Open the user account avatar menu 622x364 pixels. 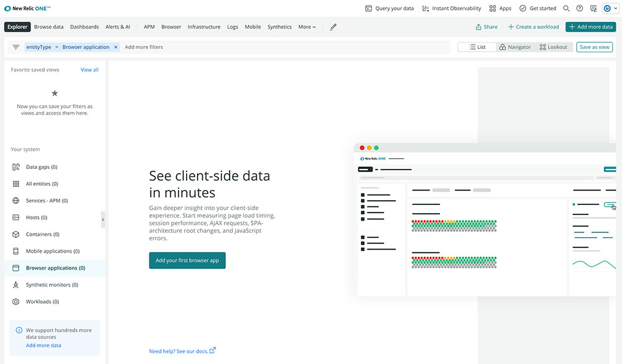(x=610, y=8)
